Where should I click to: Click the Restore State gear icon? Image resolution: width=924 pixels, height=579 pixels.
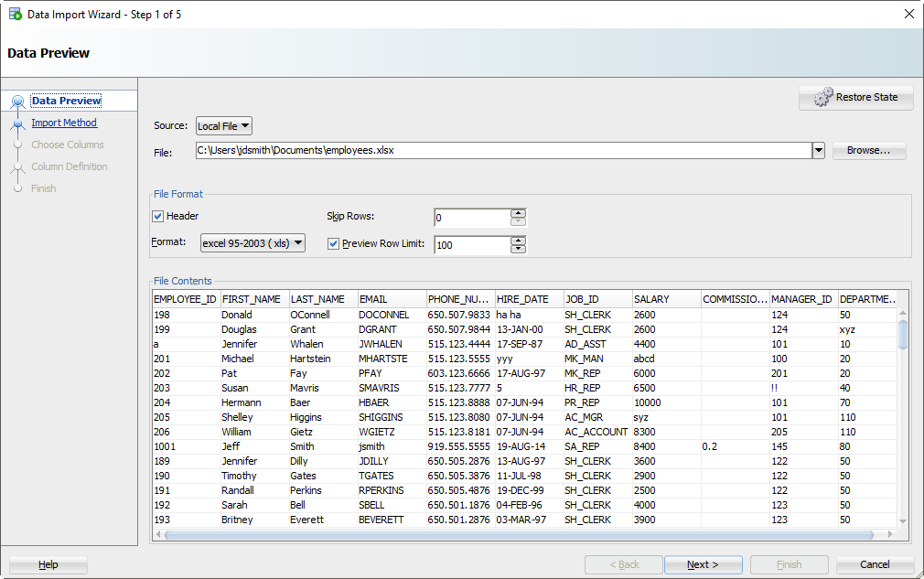(x=822, y=97)
